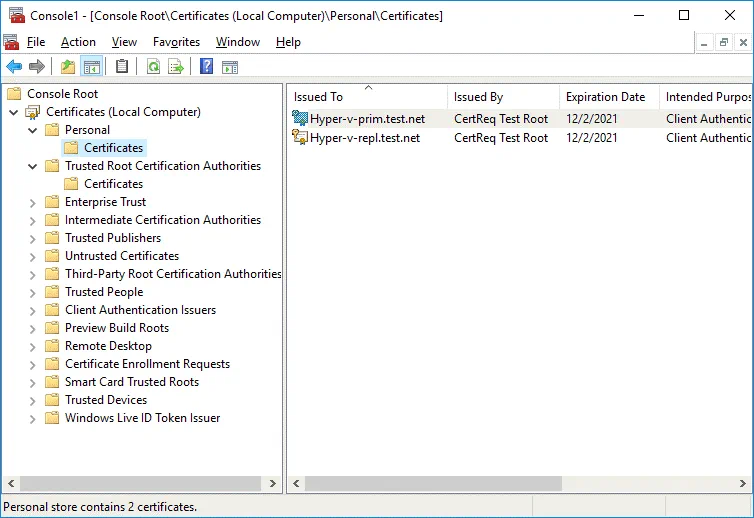Click the Refresh toolbar icon
The image size is (754, 518).
pos(153,67)
